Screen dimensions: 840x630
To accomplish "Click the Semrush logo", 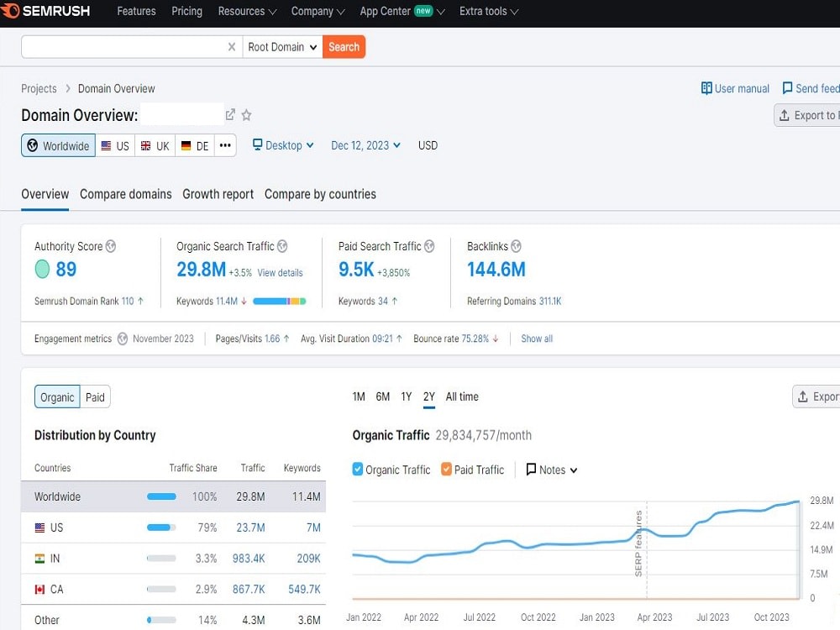I will [x=46, y=11].
